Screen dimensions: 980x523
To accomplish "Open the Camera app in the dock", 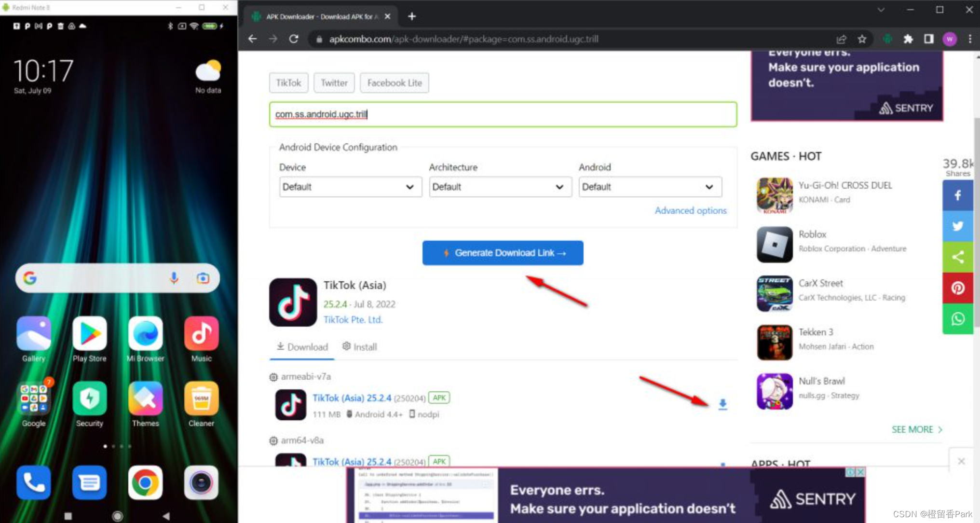I will click(201, 482).
